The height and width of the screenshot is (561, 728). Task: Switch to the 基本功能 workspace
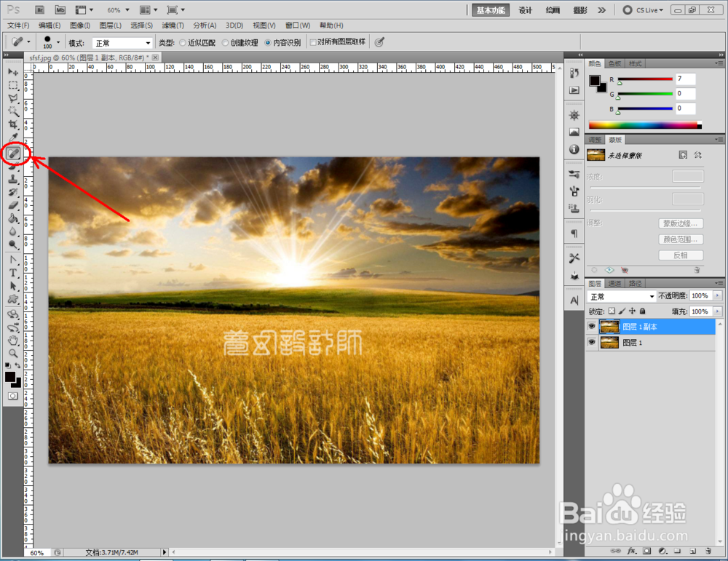[490, 10]
